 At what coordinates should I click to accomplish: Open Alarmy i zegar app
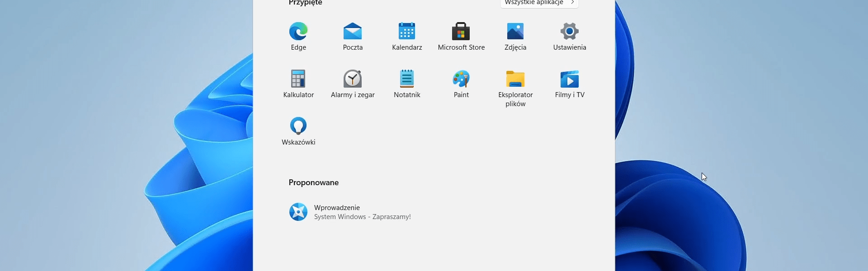pyautogui.click(x=353, y=79)
